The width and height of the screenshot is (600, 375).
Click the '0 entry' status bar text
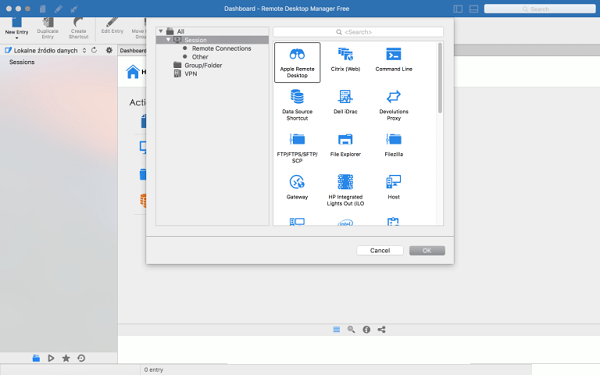click(x=153, y=370)
